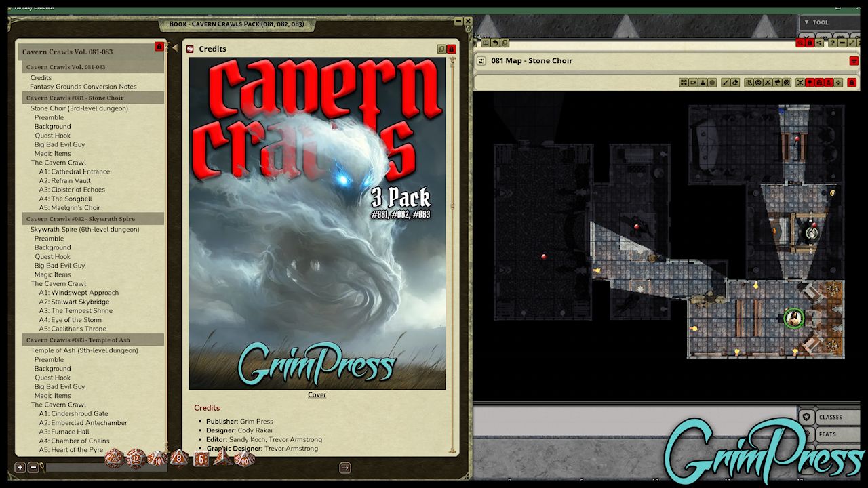The width and height of the screenshot is (868, 488).
Task: Go to next page using the arrow button
Action: [345, 467]
